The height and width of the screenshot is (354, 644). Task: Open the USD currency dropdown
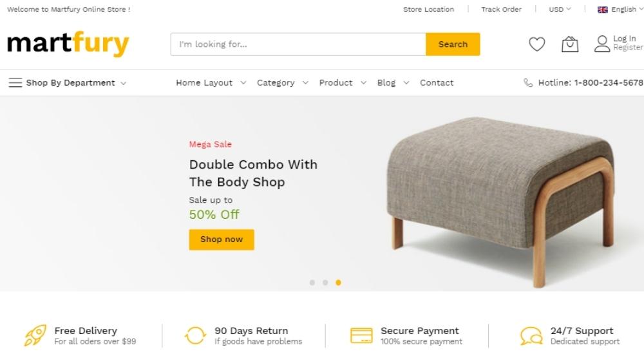[x=559, y=10]
